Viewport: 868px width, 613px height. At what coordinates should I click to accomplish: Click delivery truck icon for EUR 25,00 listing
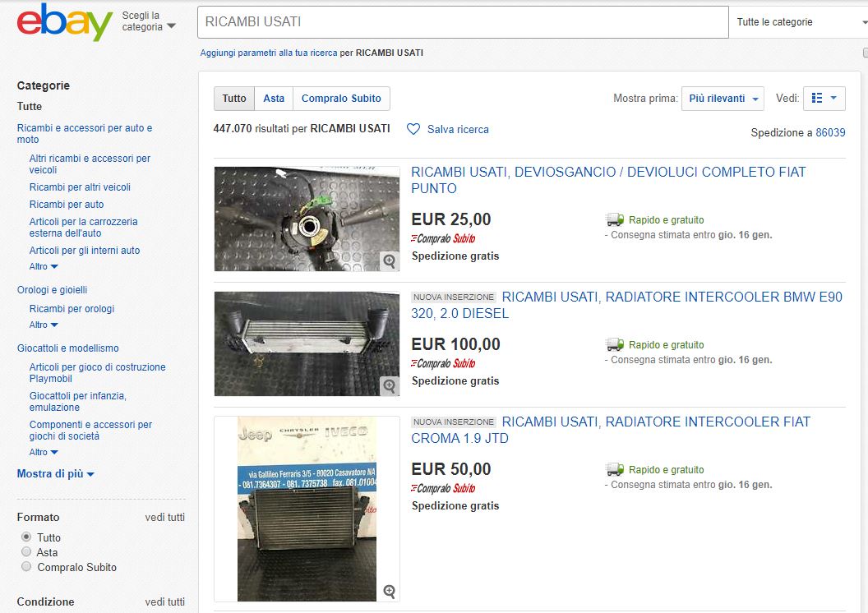[615, 219]
